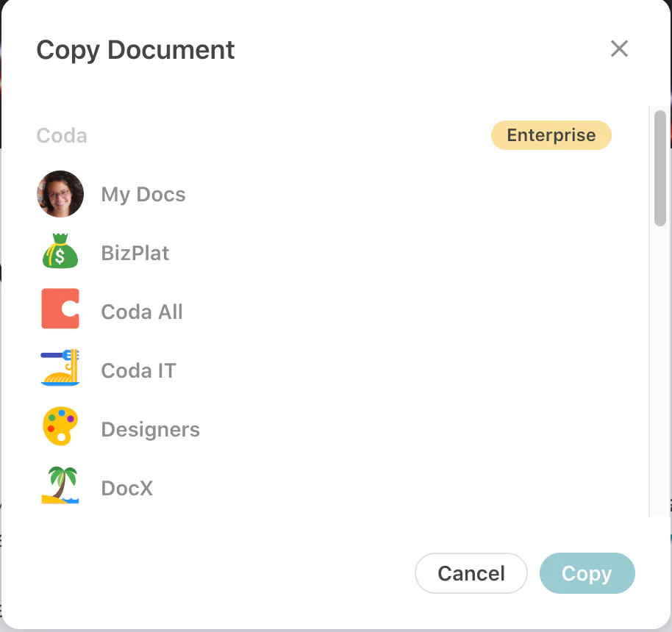The height and width of the screenshot is (632, 672).
Task: Choose the Coda IT folder
Action: [138, 370]
